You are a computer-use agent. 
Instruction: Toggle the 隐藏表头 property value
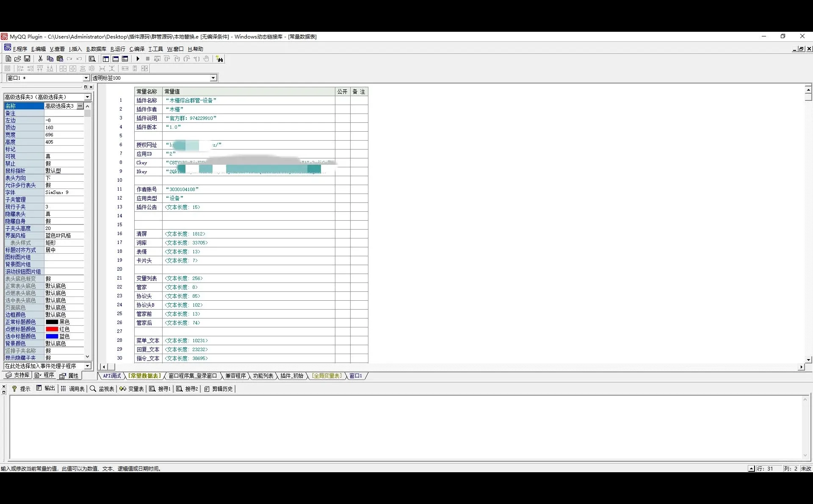click(x=64, y=214)
